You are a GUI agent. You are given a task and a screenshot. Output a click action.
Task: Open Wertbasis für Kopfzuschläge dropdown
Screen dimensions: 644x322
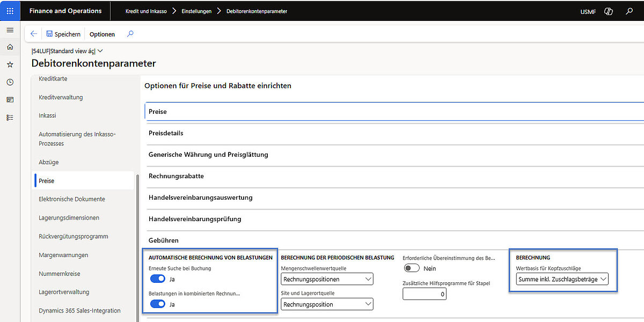coord(562,279)
